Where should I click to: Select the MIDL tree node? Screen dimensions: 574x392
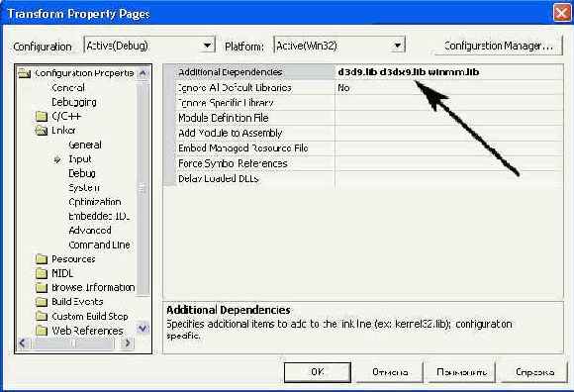[62, 273]
